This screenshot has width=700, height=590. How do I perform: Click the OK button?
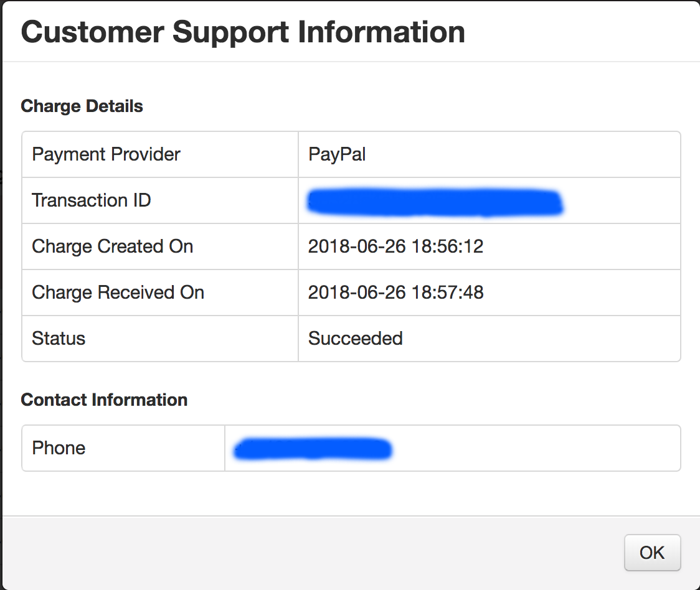tap(652, 553)
